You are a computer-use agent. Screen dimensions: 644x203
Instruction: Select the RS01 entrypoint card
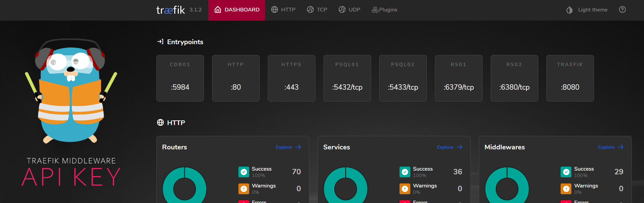[459, 78]
